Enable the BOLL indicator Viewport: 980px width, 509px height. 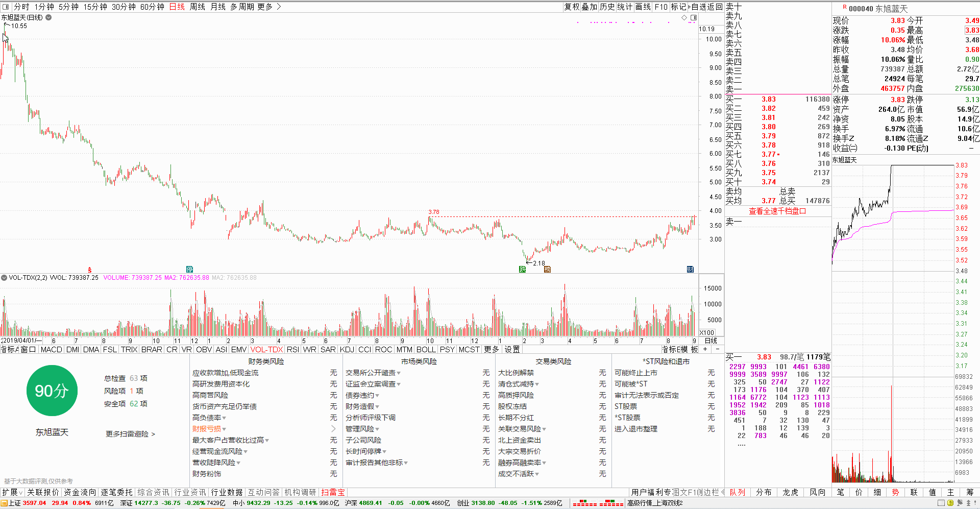click(x=426, y=349)
